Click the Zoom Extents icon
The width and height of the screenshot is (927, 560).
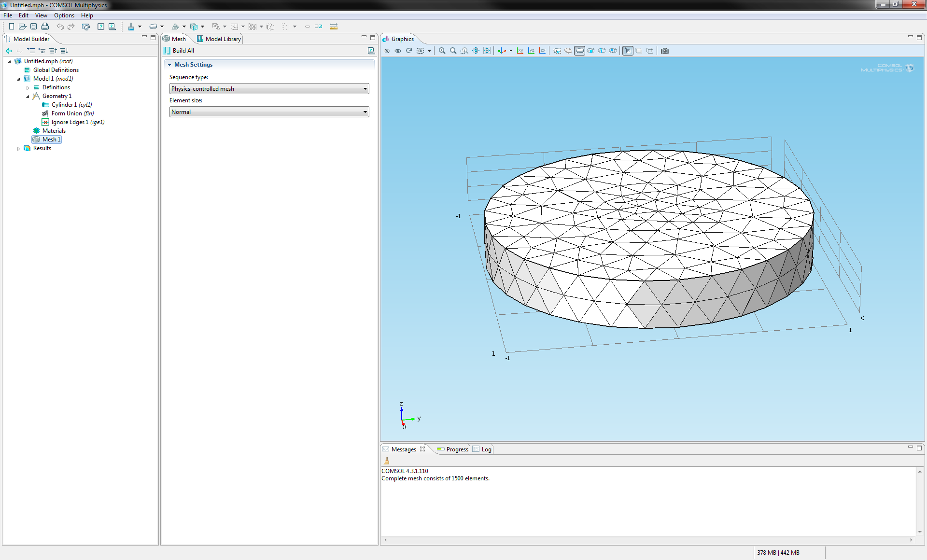pyautogui.click(x=487, y=51)
